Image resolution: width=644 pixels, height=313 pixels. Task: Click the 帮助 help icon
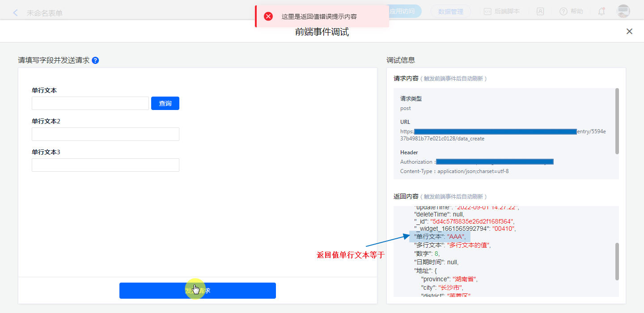[x=571, y=12]
